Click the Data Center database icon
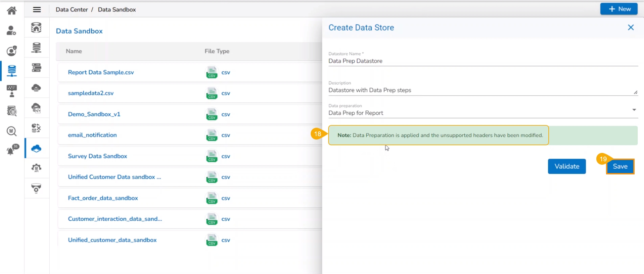The height and width of the screenshot is (274, 644). coord(12,71)
